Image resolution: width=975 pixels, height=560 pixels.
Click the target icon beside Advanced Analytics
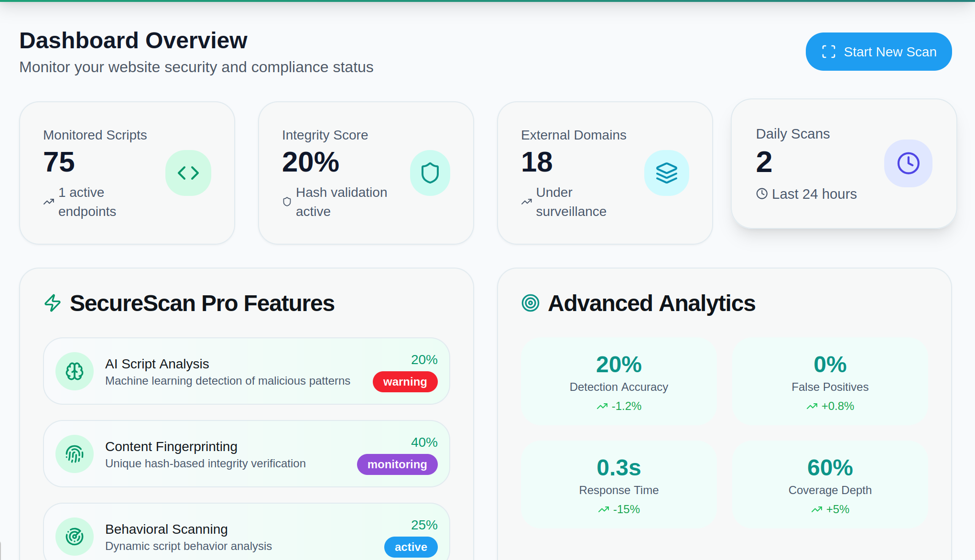pos(530,303)
